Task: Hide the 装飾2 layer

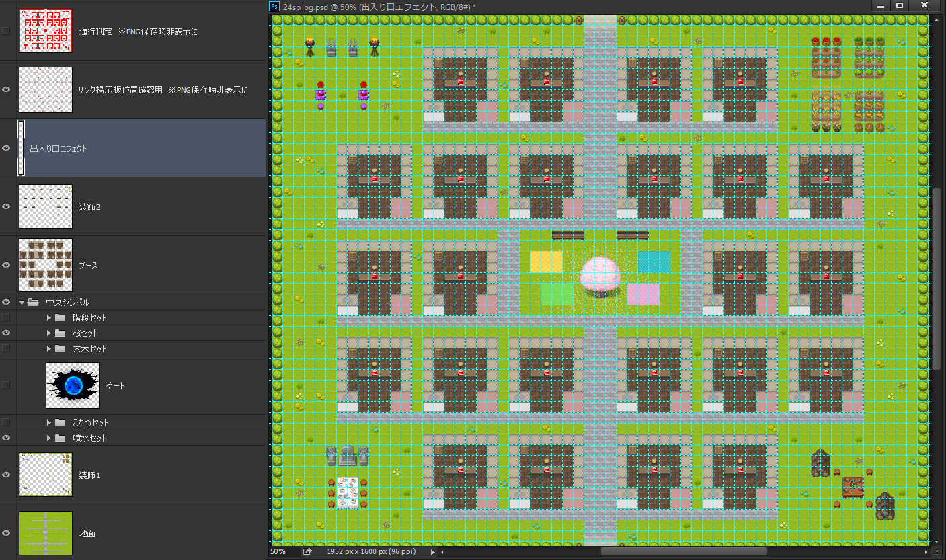Action: [x=6, y=206]
